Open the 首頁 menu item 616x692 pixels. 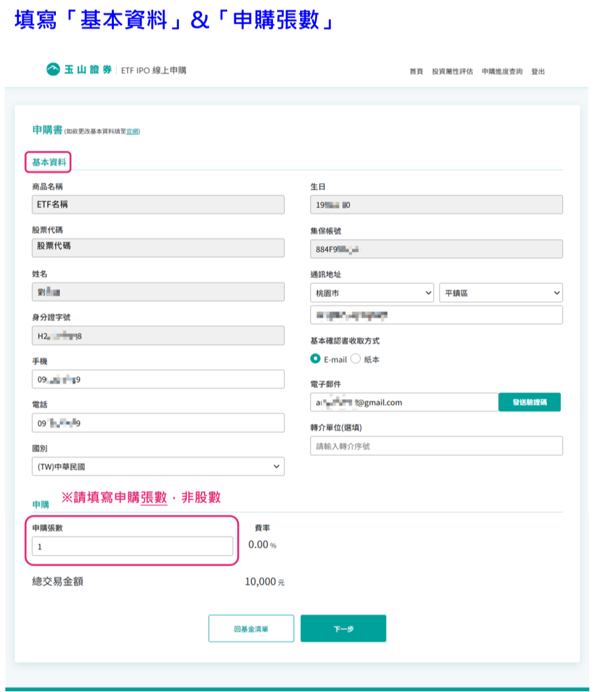(416, 72)
